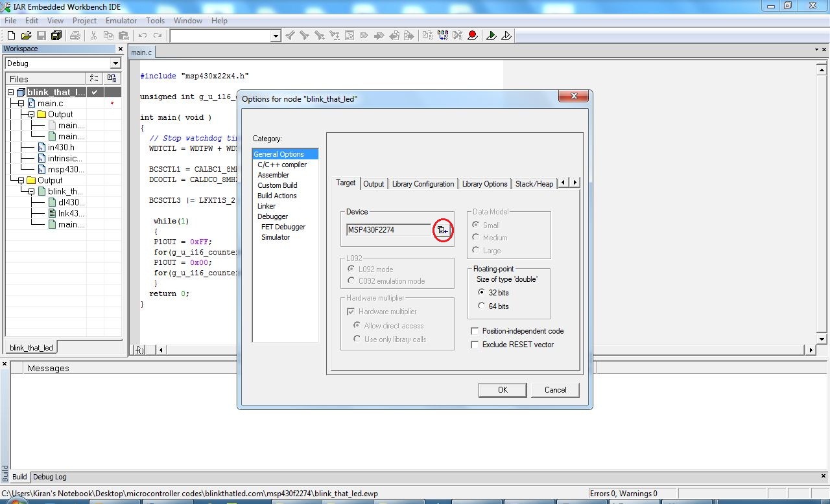The height and width of the screenshot is (504, 830).
Task: Select 32 bits double size
Action: click(x=482, y=293)
